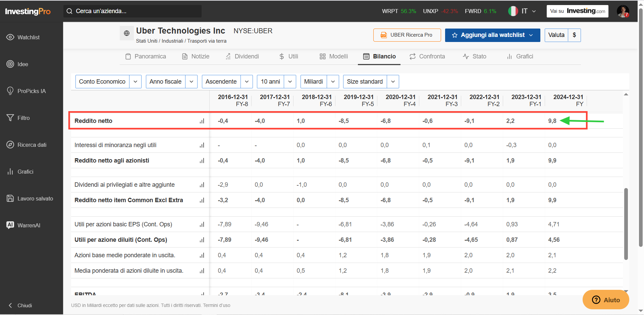This screenshot has width=644, height=315.
Task: Chart the Interessi di minoranza negli utili row
Action: click(x=202, y=145)
